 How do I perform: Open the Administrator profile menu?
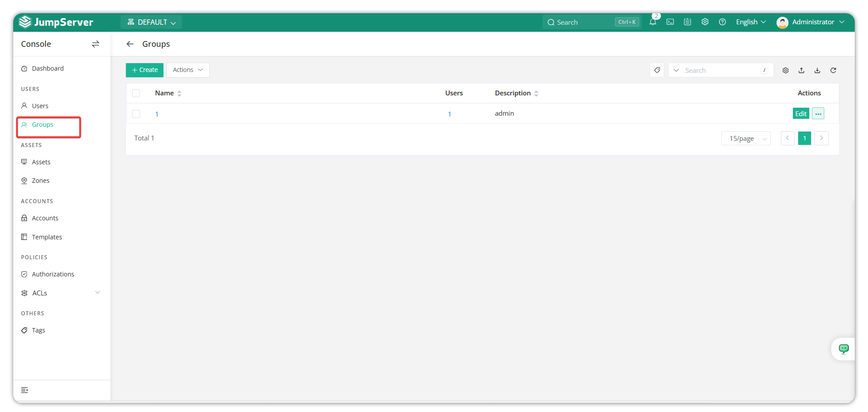pos(811,22)
